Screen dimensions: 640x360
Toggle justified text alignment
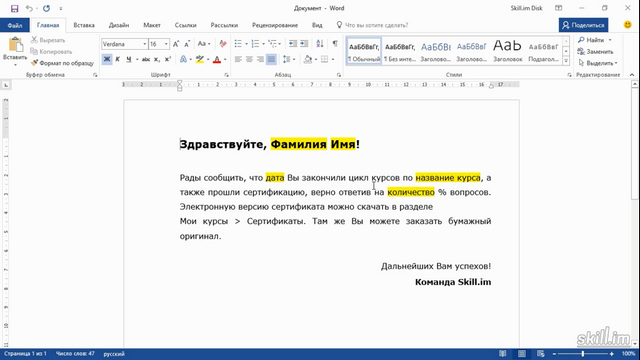click(x=271, y=60)
